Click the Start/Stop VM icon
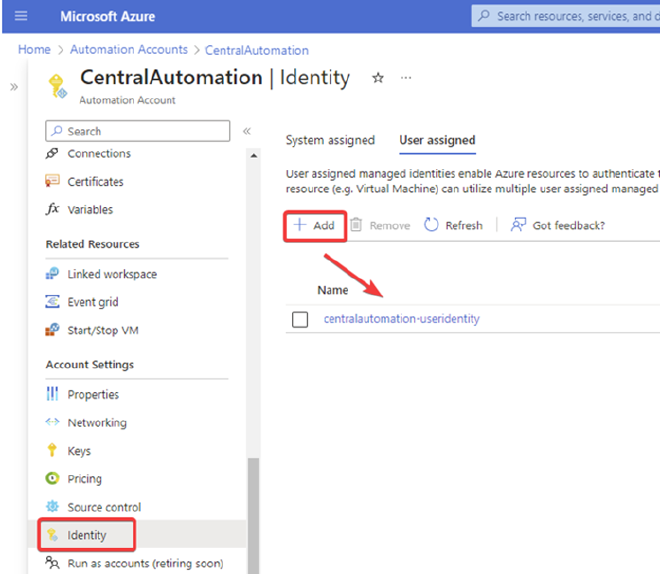The height and width of the screenshot is (574, 660). tap(52, 330)
